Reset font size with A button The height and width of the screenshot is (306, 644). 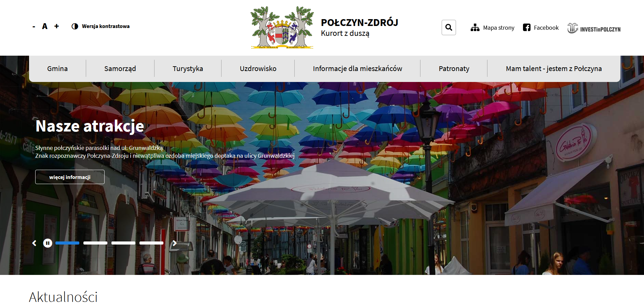point(45,26)
